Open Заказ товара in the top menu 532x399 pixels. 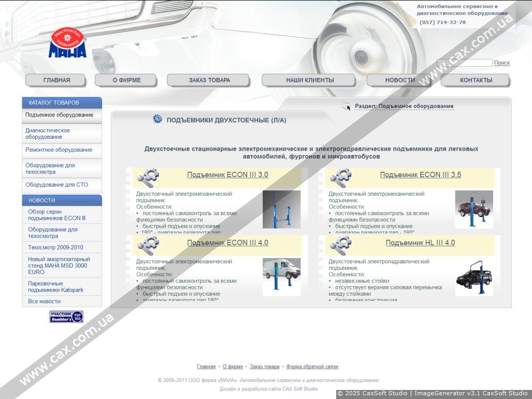209,80
